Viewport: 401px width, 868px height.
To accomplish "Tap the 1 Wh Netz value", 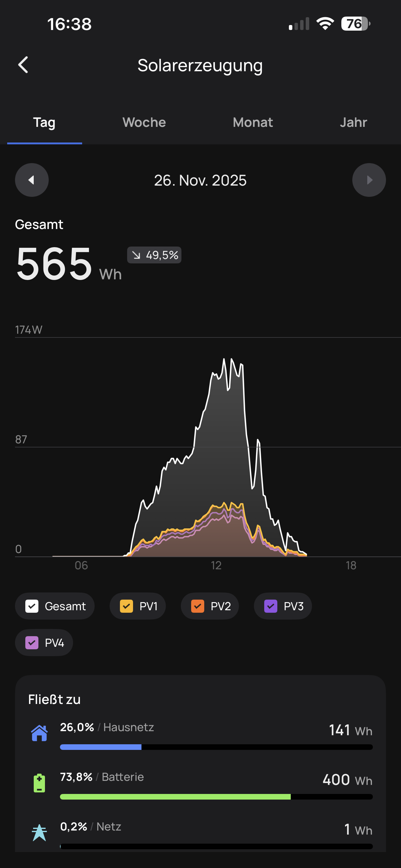I will [358, 830].
